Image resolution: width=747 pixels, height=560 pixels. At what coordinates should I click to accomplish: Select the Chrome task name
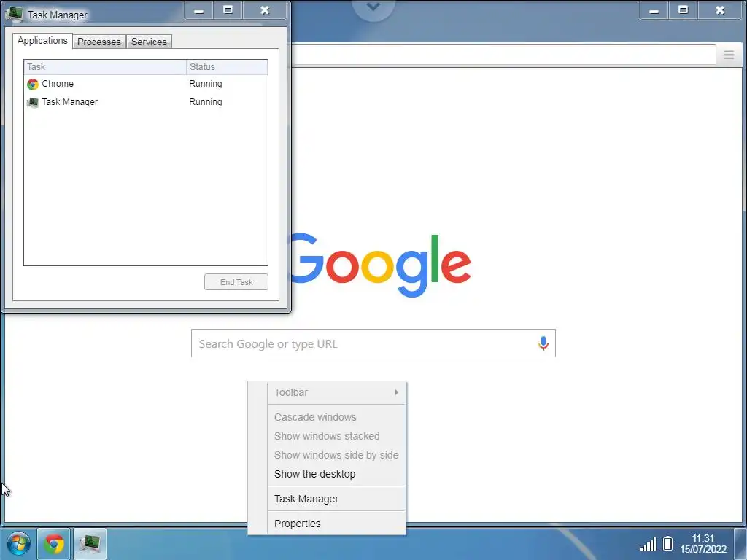tap(58, 84)
